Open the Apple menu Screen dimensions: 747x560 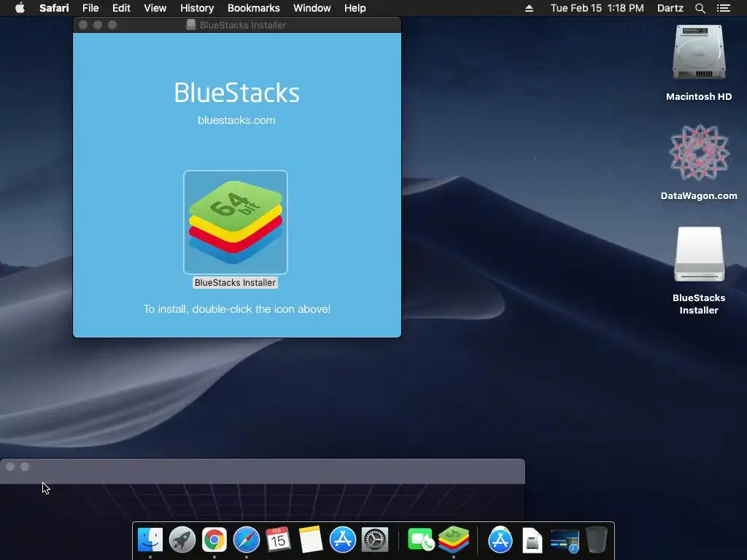20,8
